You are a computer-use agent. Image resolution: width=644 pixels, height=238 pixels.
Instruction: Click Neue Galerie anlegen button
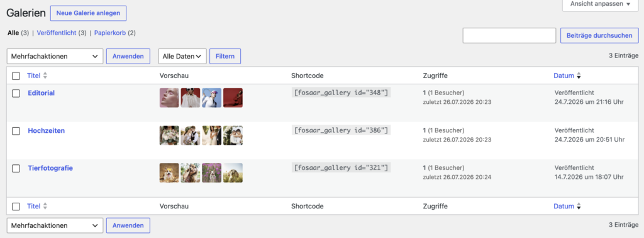click(88, 13)
